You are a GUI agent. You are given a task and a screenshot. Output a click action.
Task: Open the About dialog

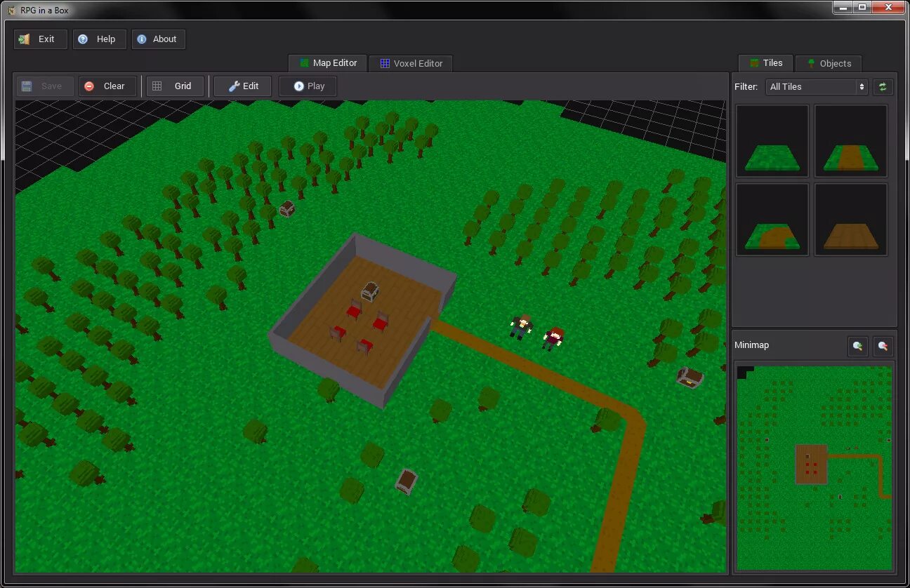159,39
